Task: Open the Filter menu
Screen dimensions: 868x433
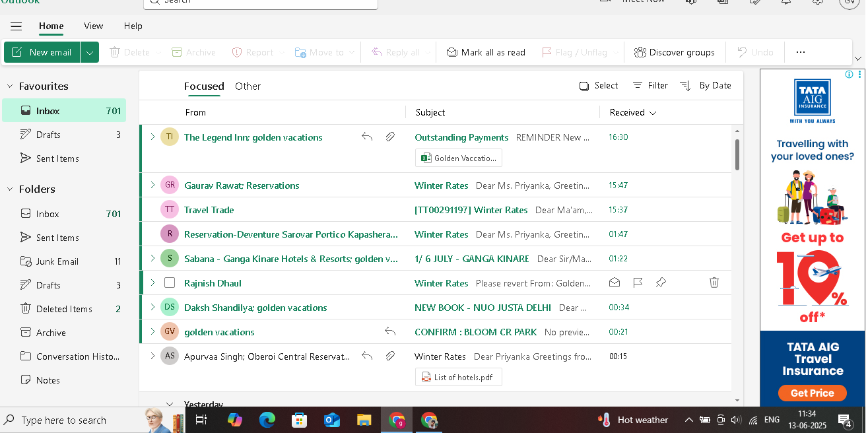Action: [650, 85]
